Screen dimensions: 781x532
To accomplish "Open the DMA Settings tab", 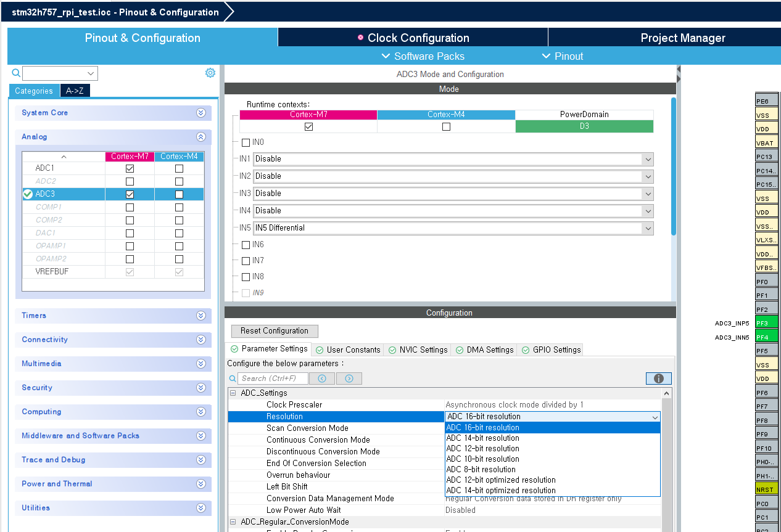I will click(x=484, y=350).
